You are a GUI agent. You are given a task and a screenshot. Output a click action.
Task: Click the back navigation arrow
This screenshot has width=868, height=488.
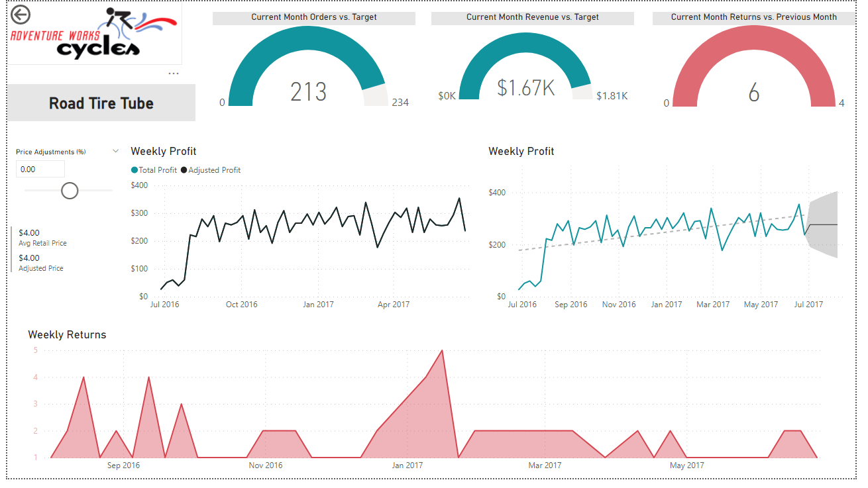pos(21,15)
